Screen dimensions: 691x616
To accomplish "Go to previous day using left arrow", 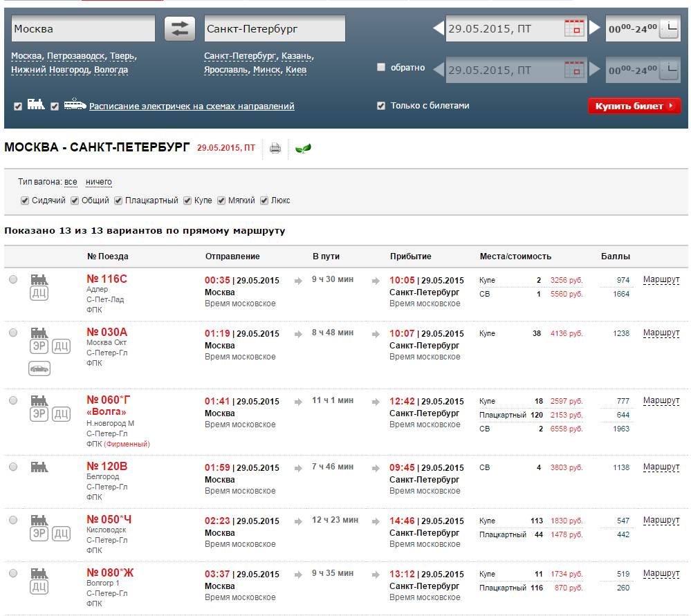I will [439, 28].
